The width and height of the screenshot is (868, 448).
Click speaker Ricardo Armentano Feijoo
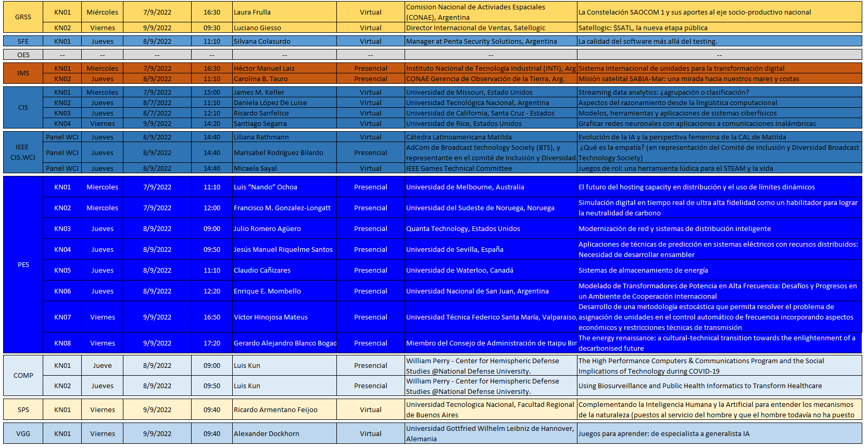pyautogui.click(x=275, y=409)
